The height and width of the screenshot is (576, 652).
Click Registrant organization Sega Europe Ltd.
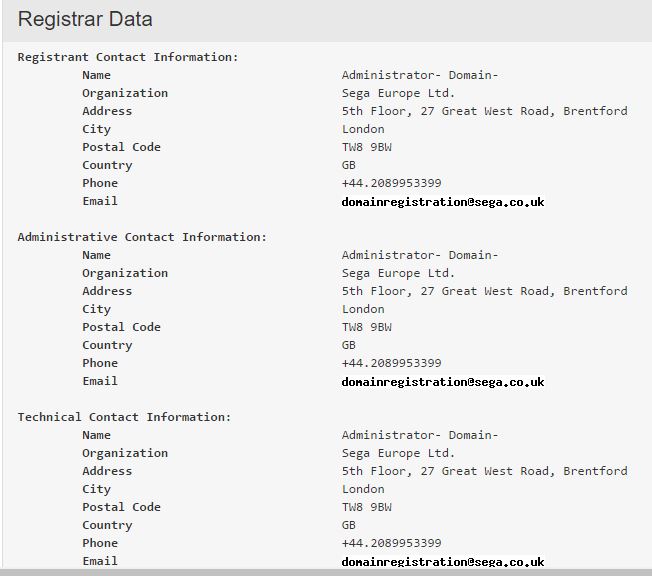(398, 93)
